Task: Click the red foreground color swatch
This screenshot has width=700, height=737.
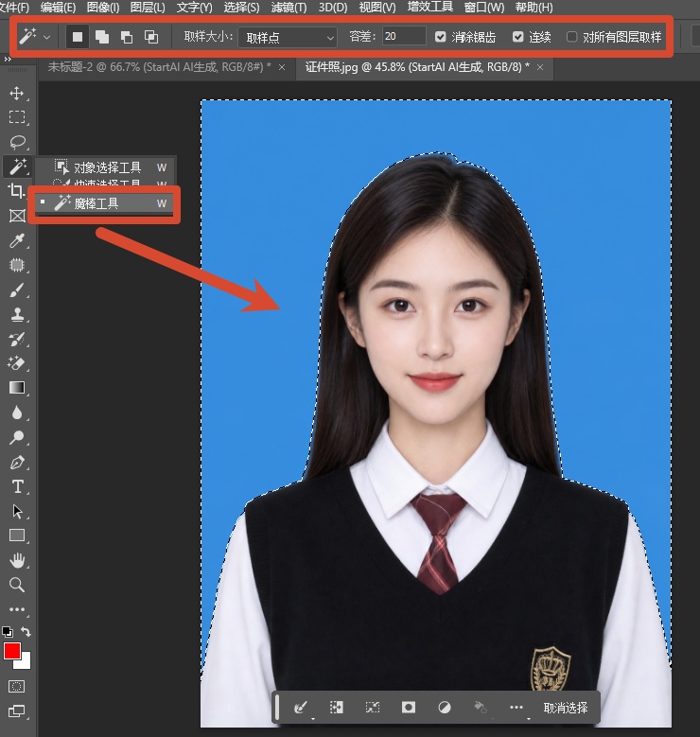Action: click(11, 651)
